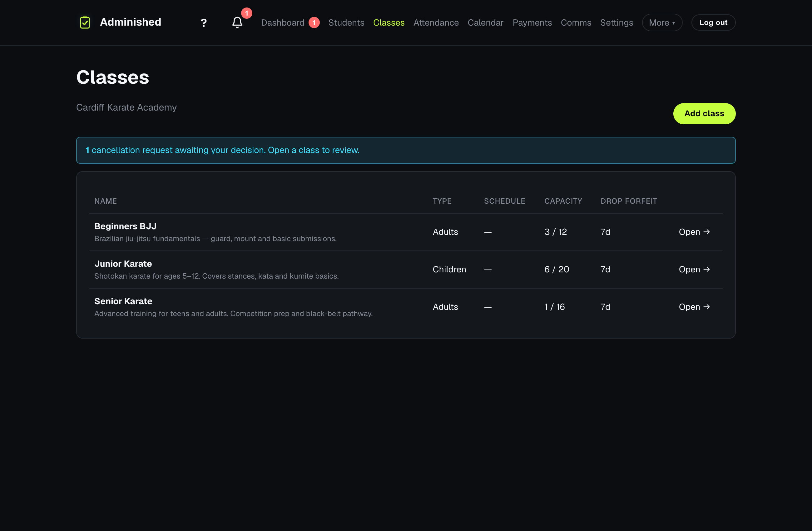812x531 pixels.
Task: Open the Attendance nav item
Action: [436, 22]
